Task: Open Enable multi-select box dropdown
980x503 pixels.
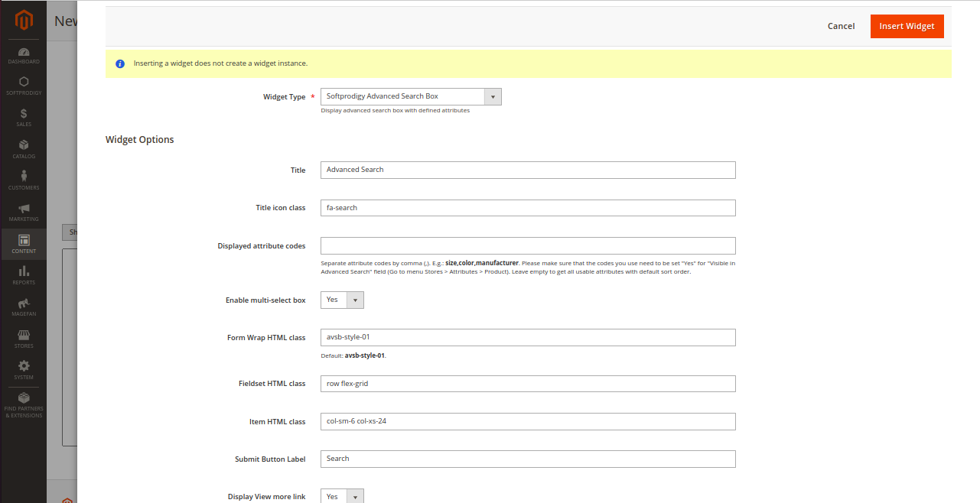Action: point(342,300)
